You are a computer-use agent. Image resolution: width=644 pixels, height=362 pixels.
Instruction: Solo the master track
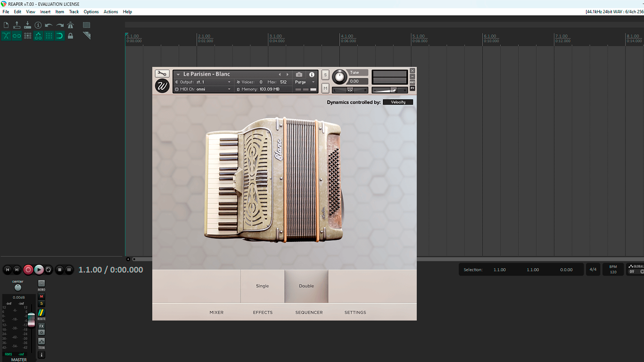(41, 304)
